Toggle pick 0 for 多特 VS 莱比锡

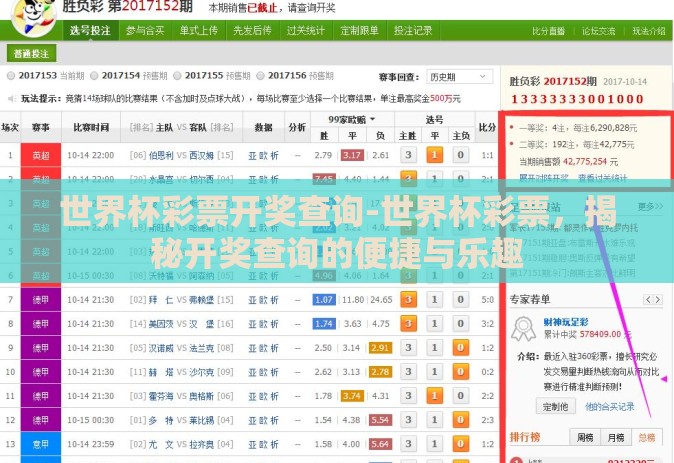pyautogui.click(x=460, y=420)
